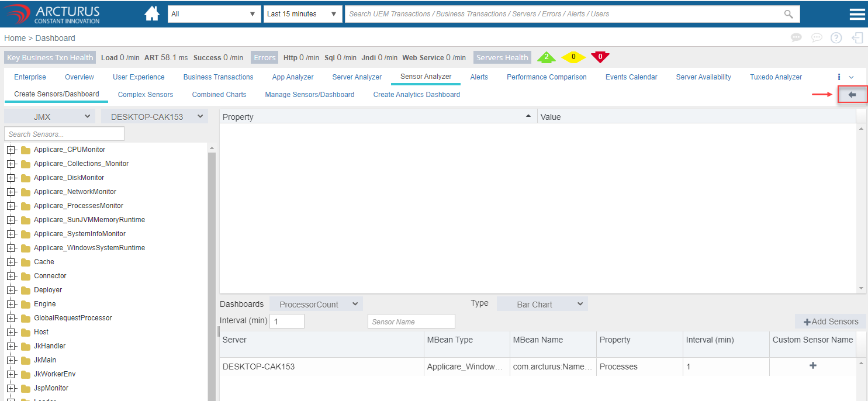Open the Bar Chart type dropdown
Screen dimensions: 868x401
click(x=542, y=304)
